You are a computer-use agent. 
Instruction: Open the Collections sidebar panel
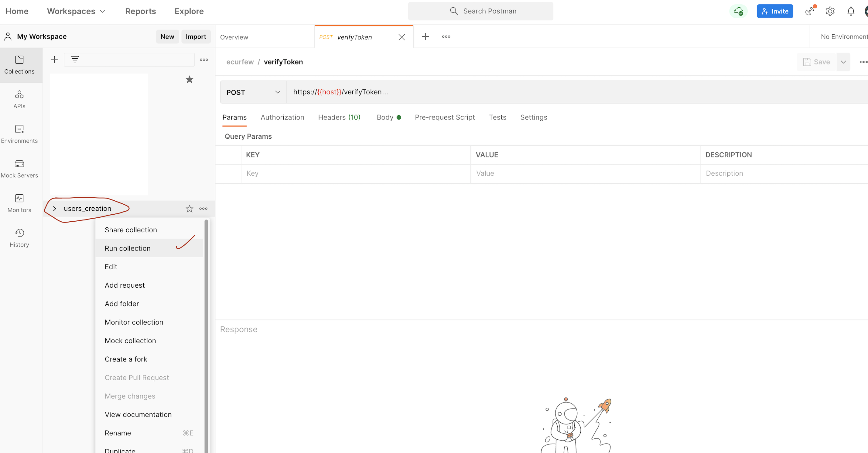19,65
